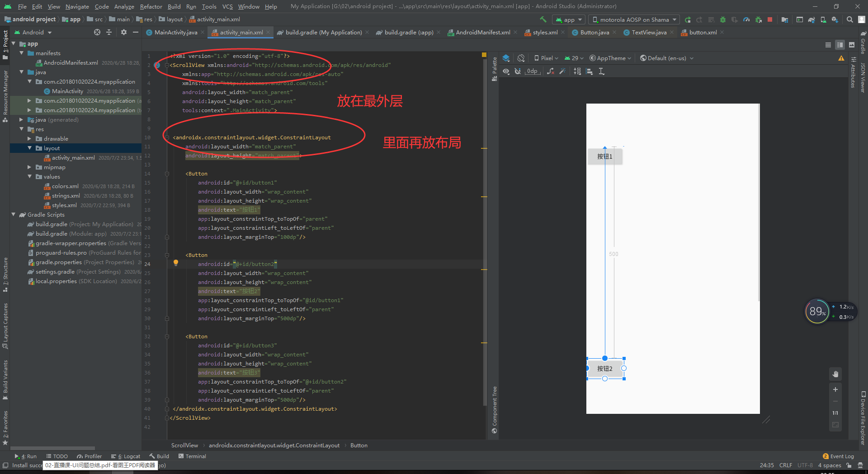Toggle Design/Blueprint mode with the layers icon
Image resolution: width=868 pixels, height=474 pixels.
[506, 58]
